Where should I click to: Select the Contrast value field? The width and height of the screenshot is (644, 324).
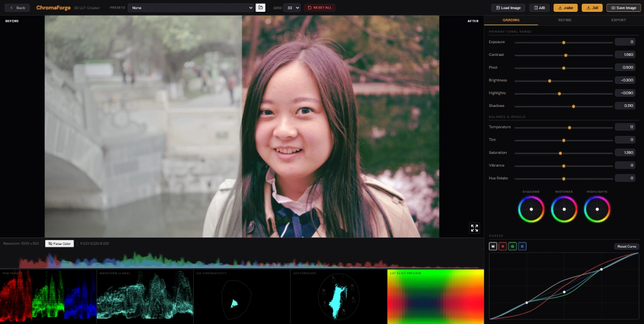click(x=625, y=54)
